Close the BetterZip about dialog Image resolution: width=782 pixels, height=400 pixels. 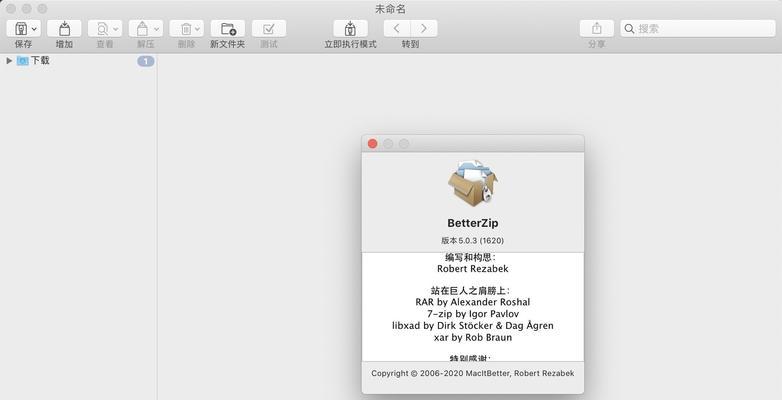click(372, 144)
